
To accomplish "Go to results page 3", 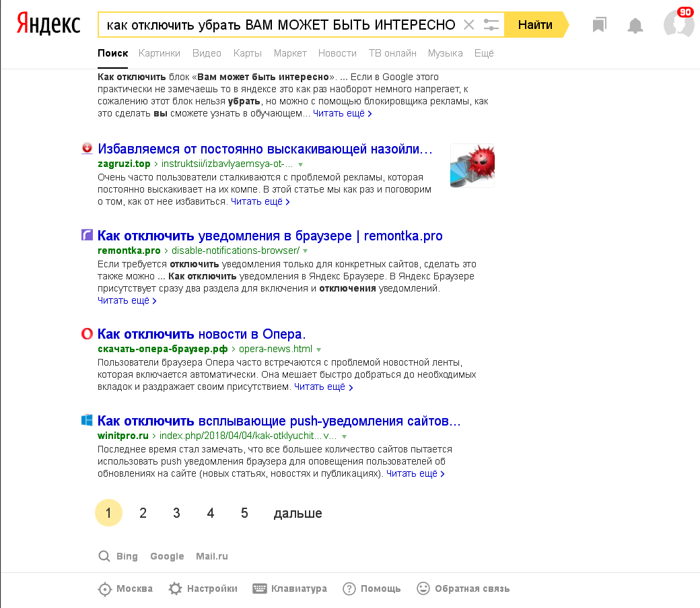I will pyautogui.click(x=176, y=513).
